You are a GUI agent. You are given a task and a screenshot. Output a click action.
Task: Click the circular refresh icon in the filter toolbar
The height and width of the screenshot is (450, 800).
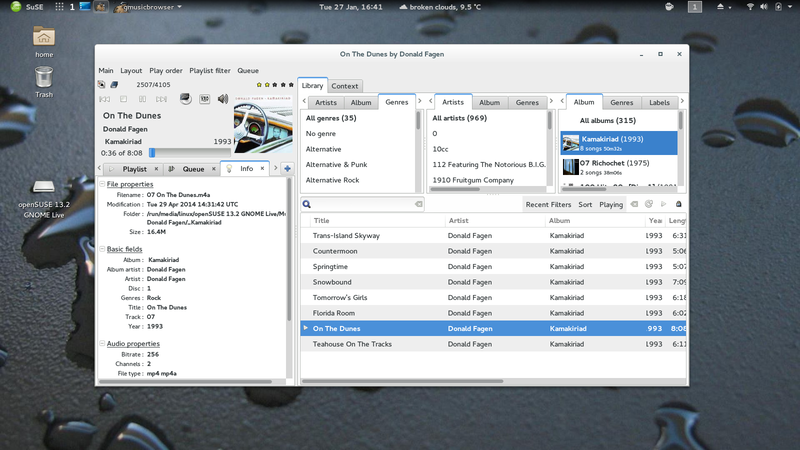coord(649,204)
